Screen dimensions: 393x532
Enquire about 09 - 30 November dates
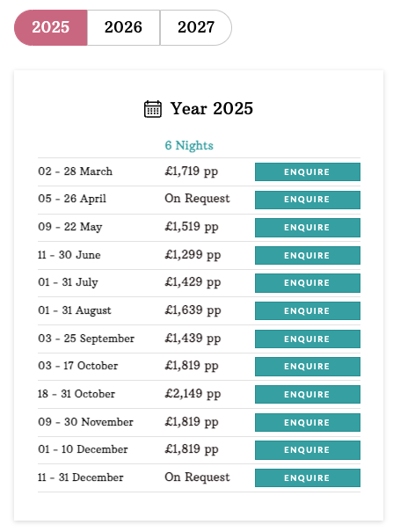[x=308, y=422]
